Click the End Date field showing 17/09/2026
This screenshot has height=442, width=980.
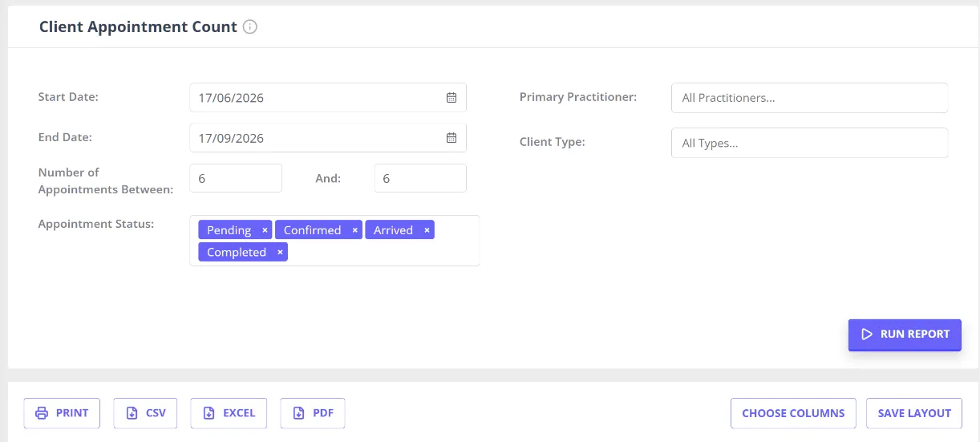tap(328, 138)
